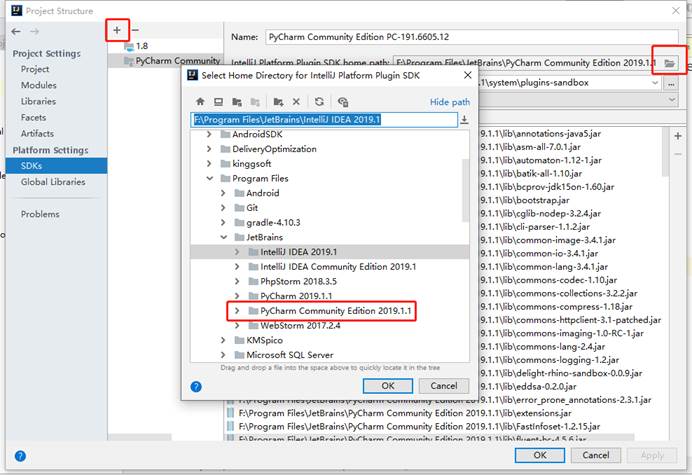
Task: Select SDKs under Platform Settings
Action: click(56, 166)
